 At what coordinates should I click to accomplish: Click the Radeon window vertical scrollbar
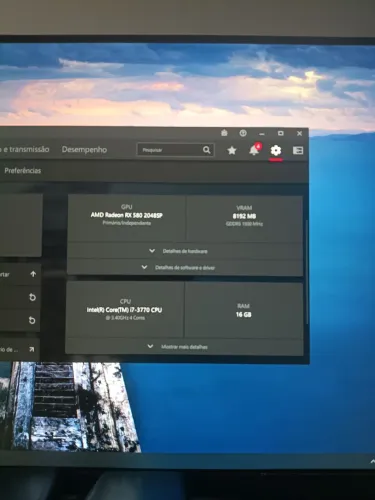(306, 272)
